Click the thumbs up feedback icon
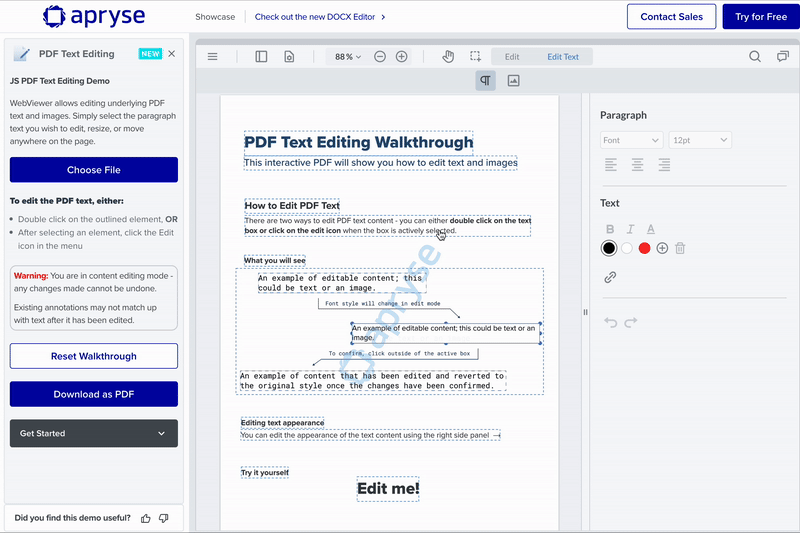The image size is (800, 533). pos(146,518)
